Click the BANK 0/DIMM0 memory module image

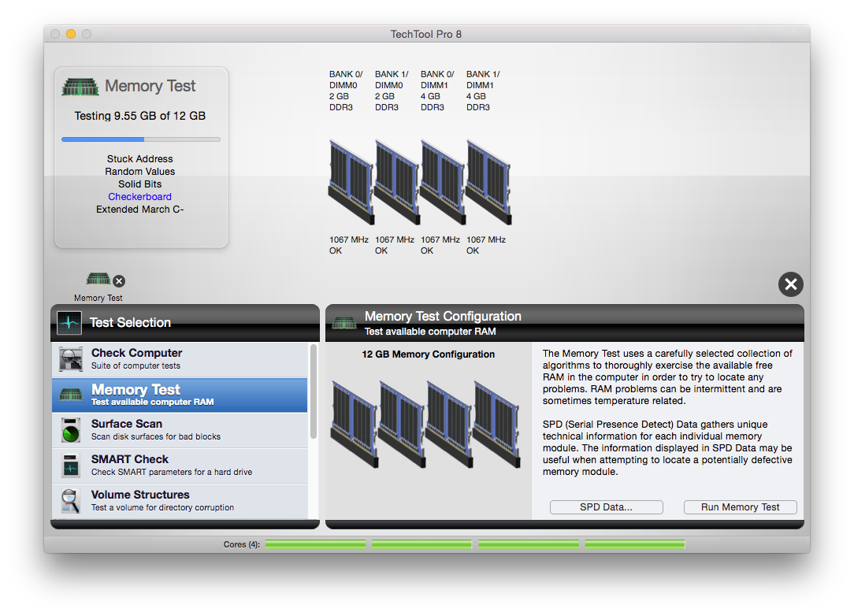click(350, 181)
